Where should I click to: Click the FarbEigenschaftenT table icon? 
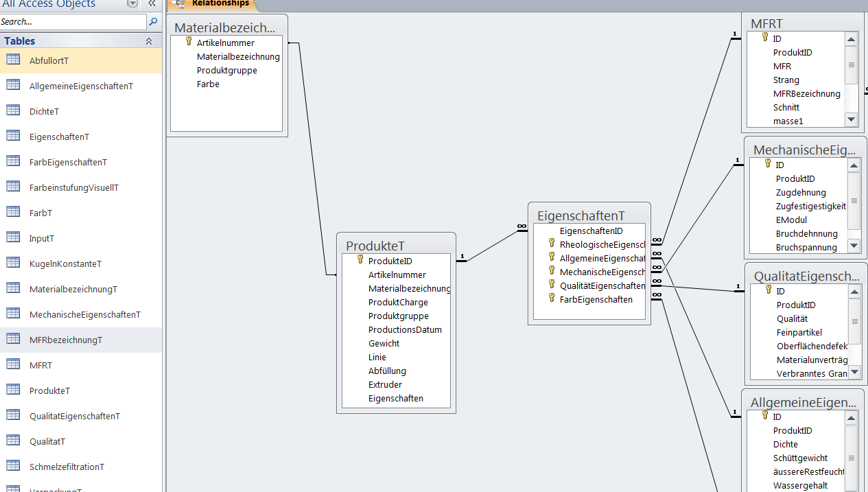coord(13,161)
